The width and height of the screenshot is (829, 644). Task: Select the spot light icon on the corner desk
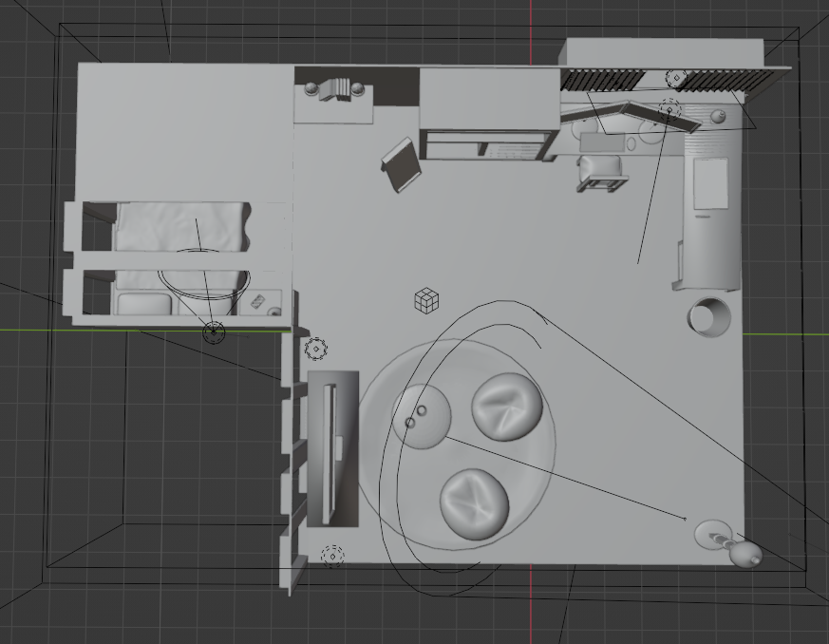[x=669, y=109]
